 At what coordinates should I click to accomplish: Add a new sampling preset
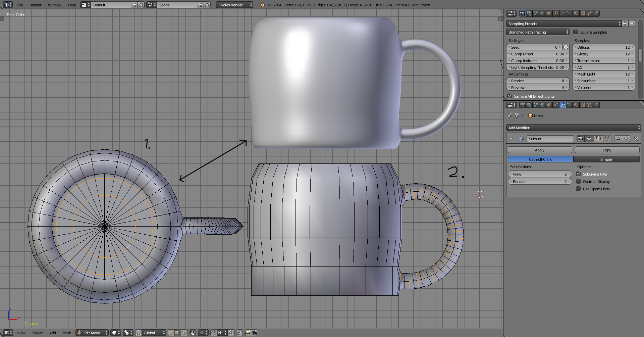625,23
